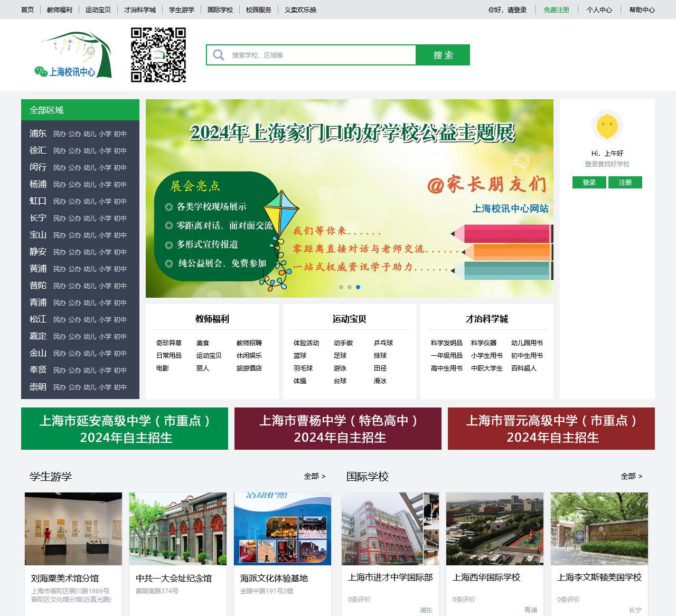Open 上海李文斯顿美国学校 thumbnail
Image resolution: width=676 pixels, height=616 pixels.
[x=599, y=529]
